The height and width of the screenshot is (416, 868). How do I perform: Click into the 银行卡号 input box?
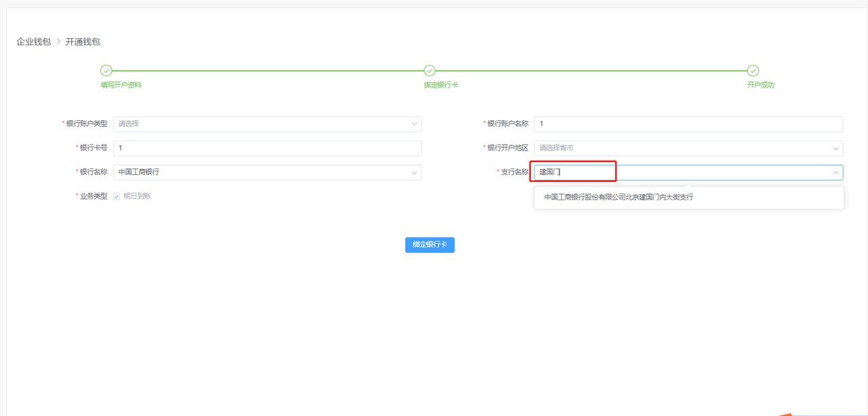point(267,148)
